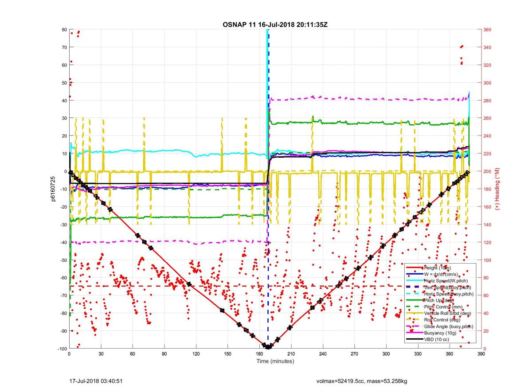Click the "360" tick on the right heading axis
This screenshot has width=532, height=392.
487,30
